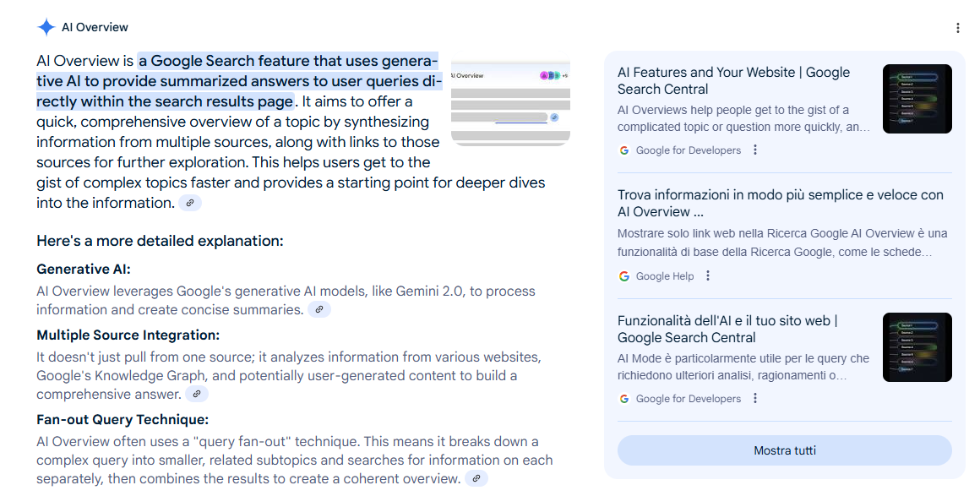Open more options for "Funzionalità dell'AI" source
The height and width of the screenshot is (496, 980).
tap(755, 399)
